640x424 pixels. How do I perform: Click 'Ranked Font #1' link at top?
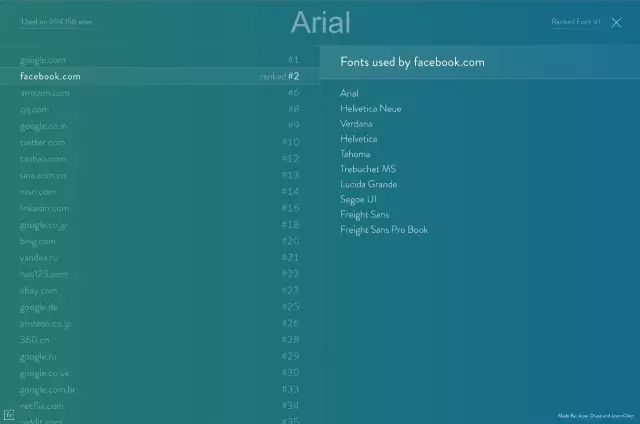576,22
